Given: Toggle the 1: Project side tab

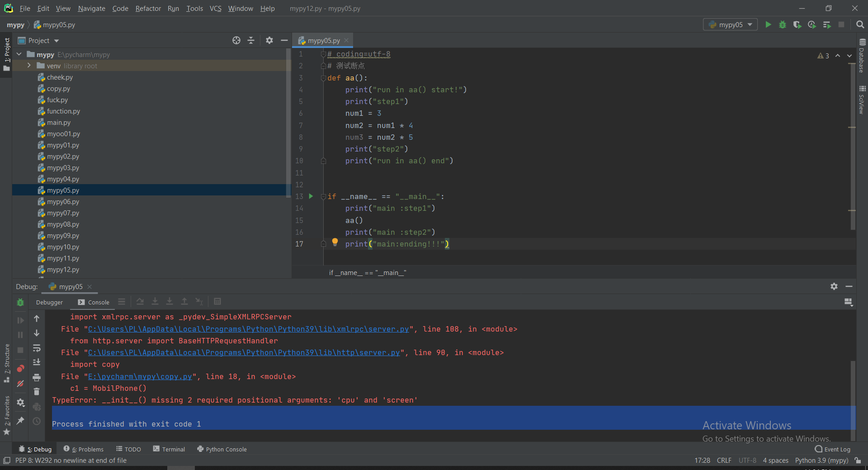Looking at the screenshot, I should click(6, 54).
